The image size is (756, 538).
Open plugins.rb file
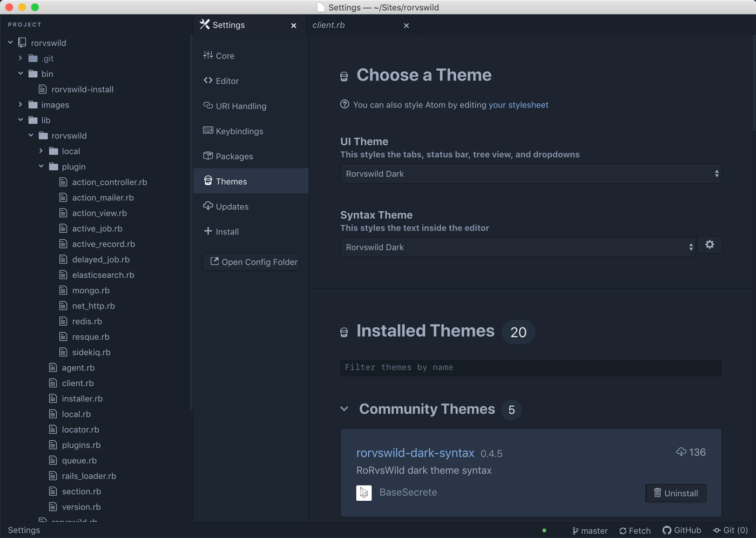(81, 445)
